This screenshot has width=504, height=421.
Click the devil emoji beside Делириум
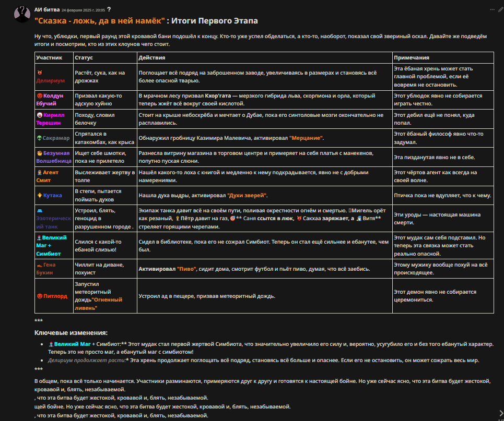tap(40, 73)
